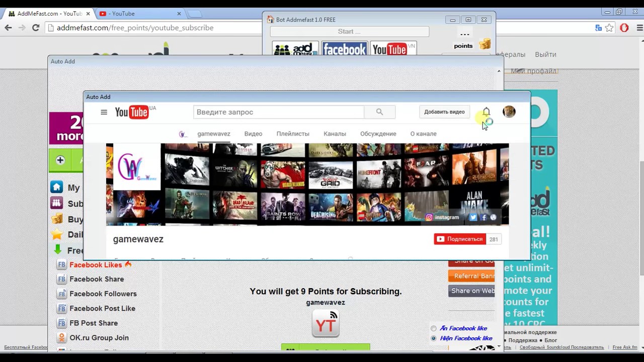Click the FB icon beside Facebook Share
Screen dimensions: 644x362
[x=61, y=279]
